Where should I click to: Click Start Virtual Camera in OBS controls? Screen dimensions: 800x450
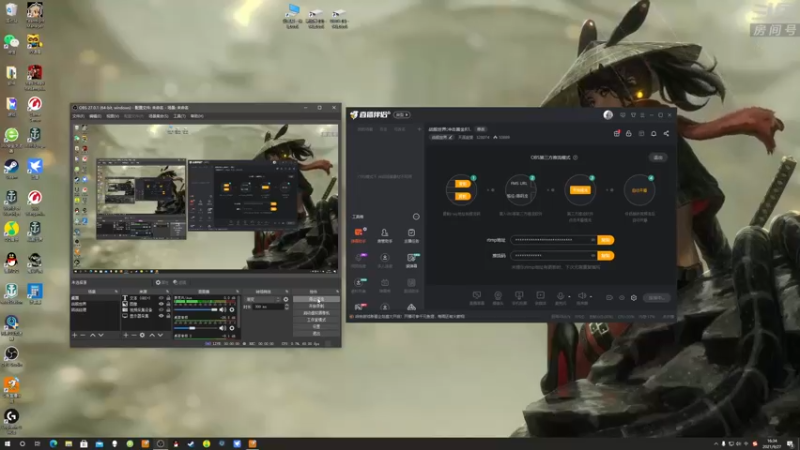tap(316, 313)
